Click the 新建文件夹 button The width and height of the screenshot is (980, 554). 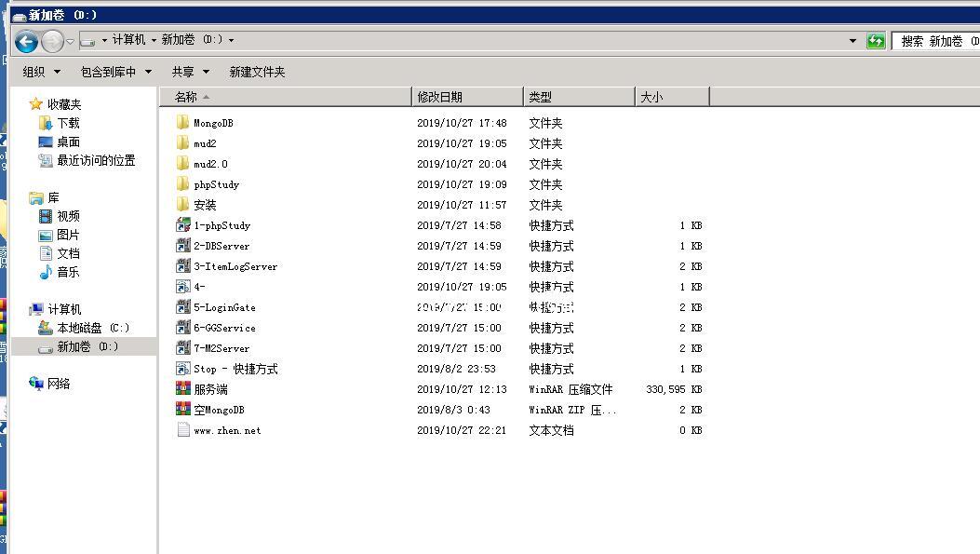(257, 72)
